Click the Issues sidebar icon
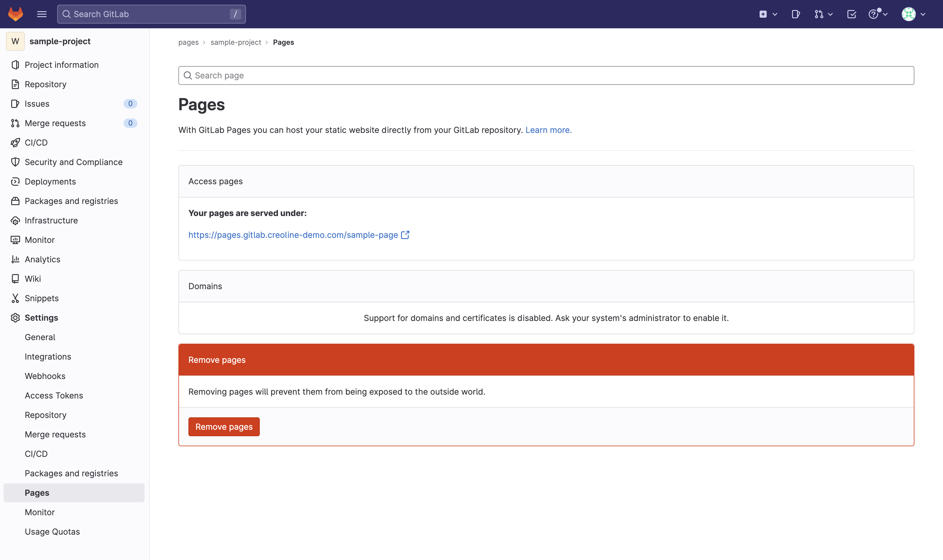Image resolution: width=943 pixels, height=560 pixels. [x=15, y=104]
